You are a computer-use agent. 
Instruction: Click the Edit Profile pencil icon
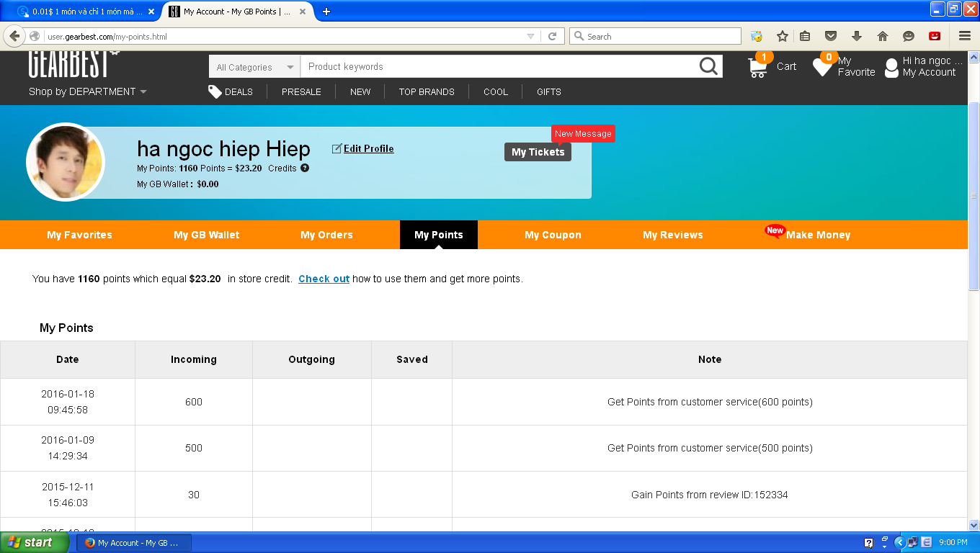(x=337, y=148)
